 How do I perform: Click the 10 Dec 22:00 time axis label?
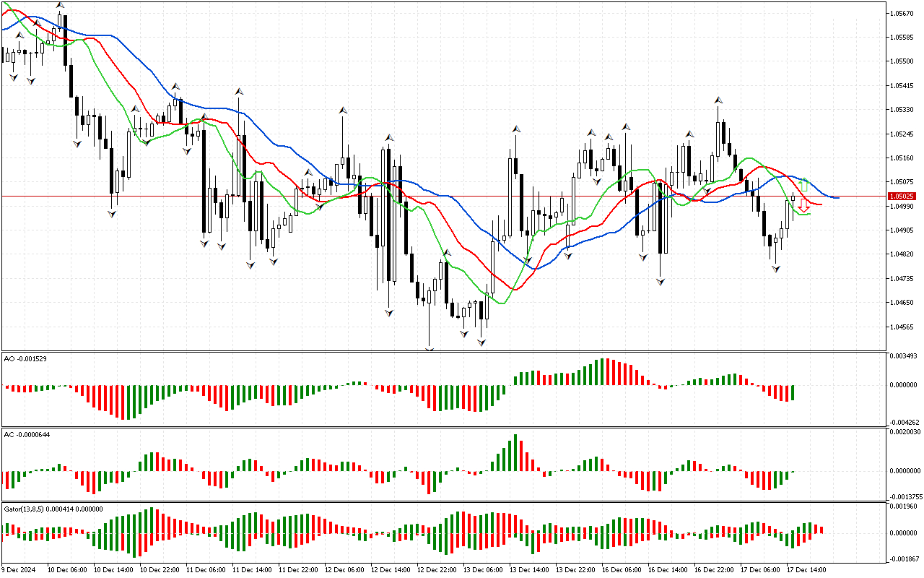[x=160, y=570]
